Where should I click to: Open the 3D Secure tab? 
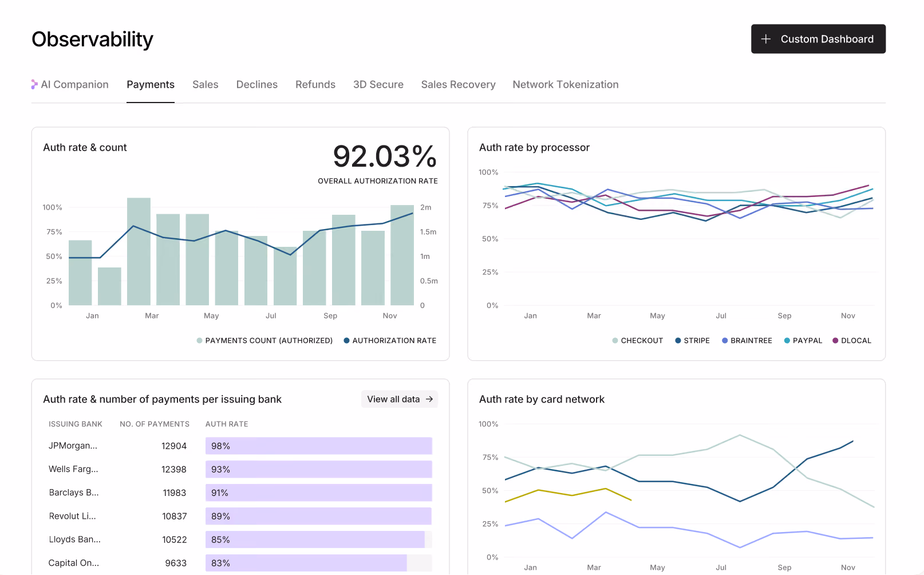(x=378, y=85)
